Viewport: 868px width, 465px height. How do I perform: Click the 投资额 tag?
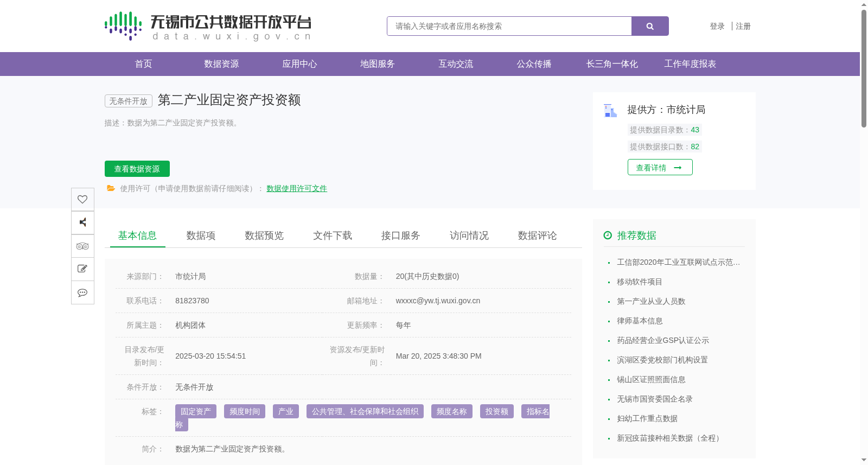497,411
